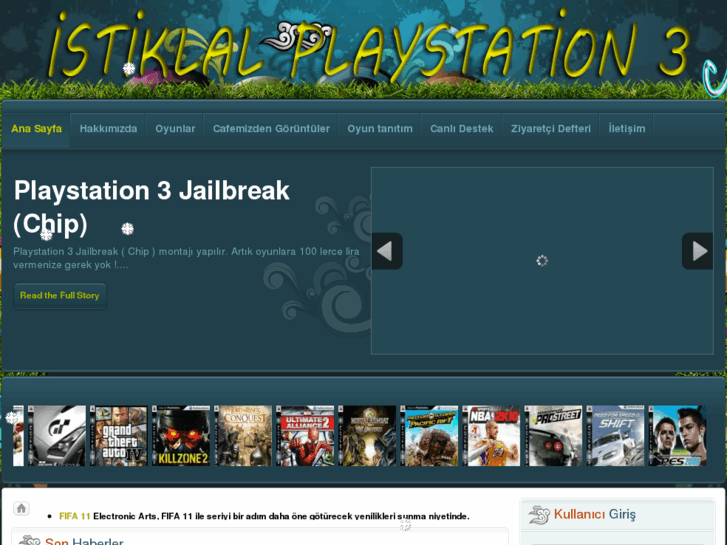Open the Ana Sayfa menu item
Screen dimensions: 727x545
pos(36,129)
